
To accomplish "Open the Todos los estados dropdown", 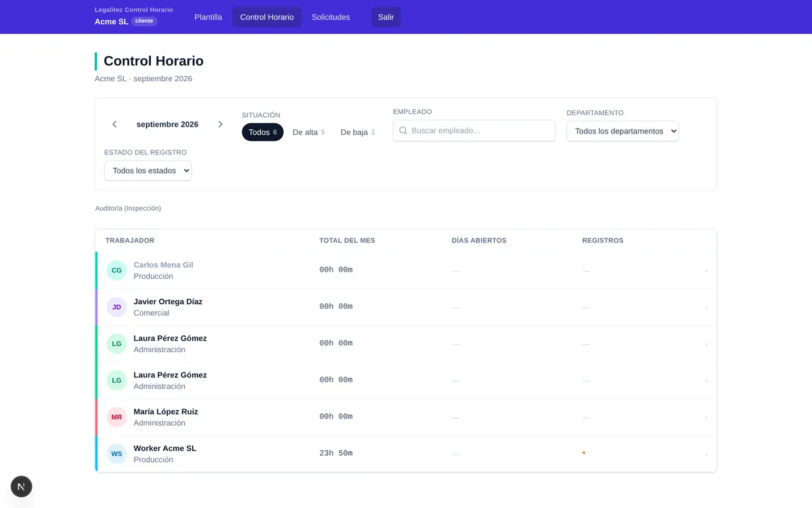I will point(148,171).
